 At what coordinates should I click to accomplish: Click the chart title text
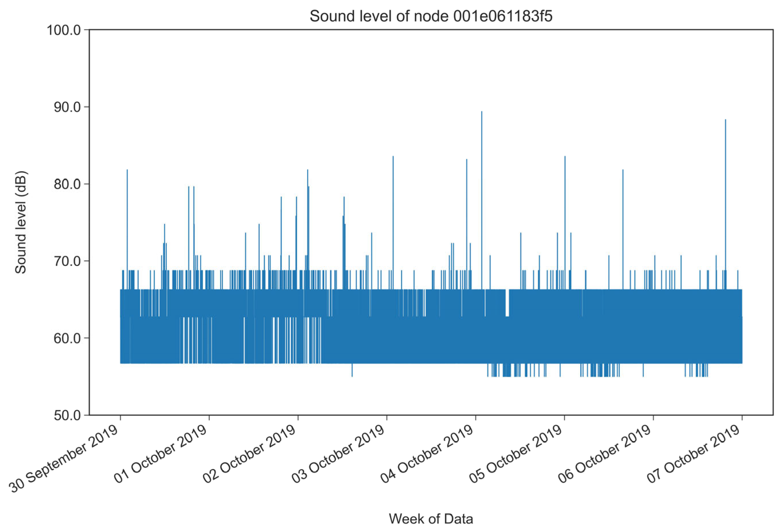[x=431, y=16]
